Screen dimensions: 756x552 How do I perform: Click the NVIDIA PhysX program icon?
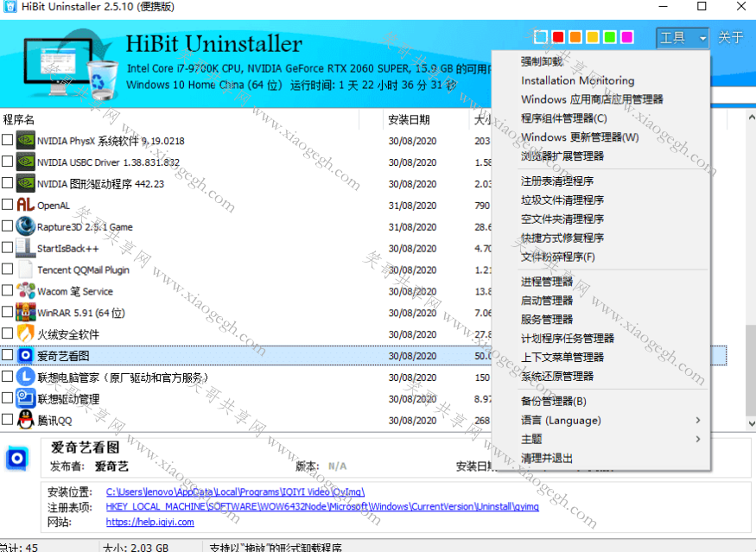pyautogui.click(x=26, y=140)
